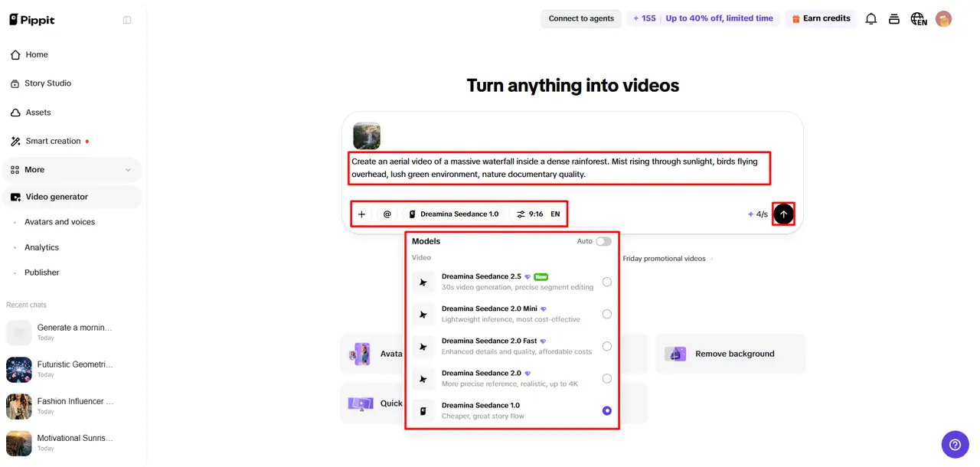
Task: Click the send arrow button
Action: 783,214
